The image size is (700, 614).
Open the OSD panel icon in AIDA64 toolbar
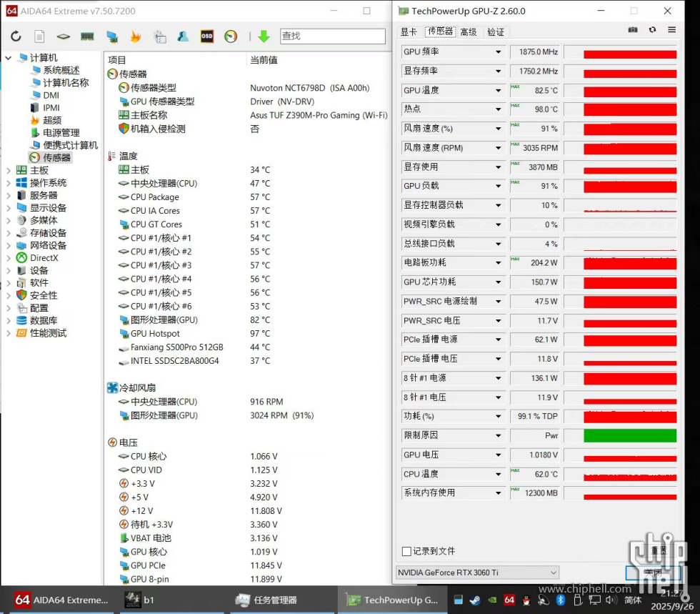pyautogui.click(x=206, y=36)
